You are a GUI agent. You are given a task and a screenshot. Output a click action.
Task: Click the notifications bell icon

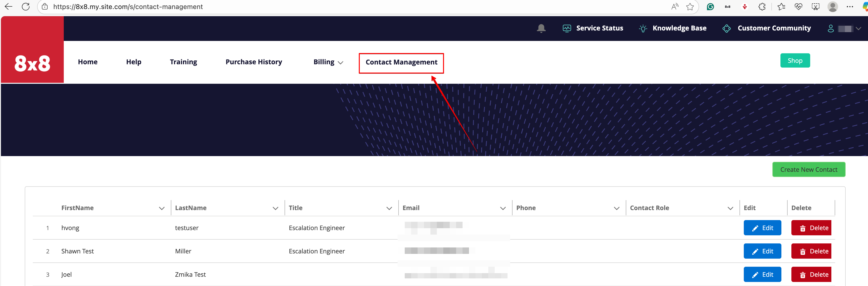[541, 28]
